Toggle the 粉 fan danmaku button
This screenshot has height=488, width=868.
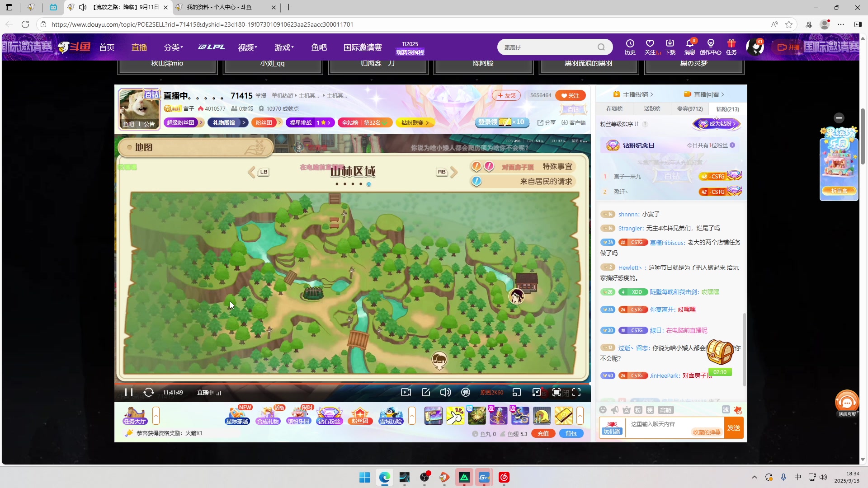[x=638, y=410]
